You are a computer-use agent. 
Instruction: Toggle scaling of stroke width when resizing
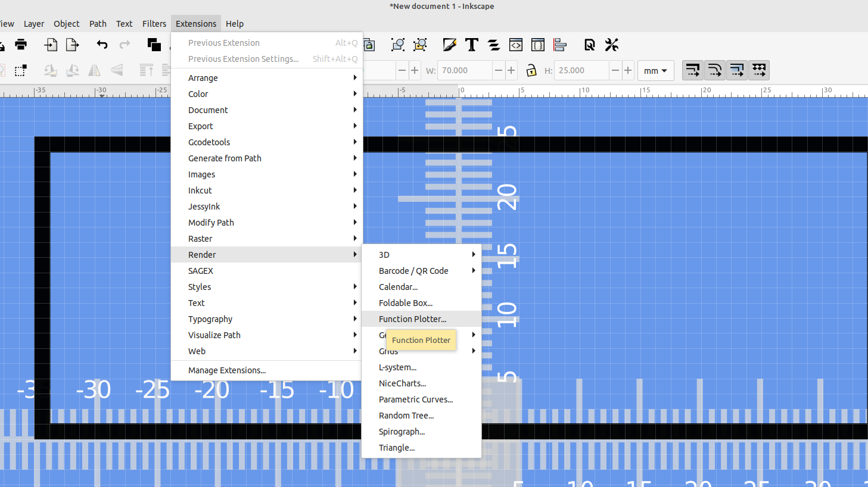tap(693, 70)
